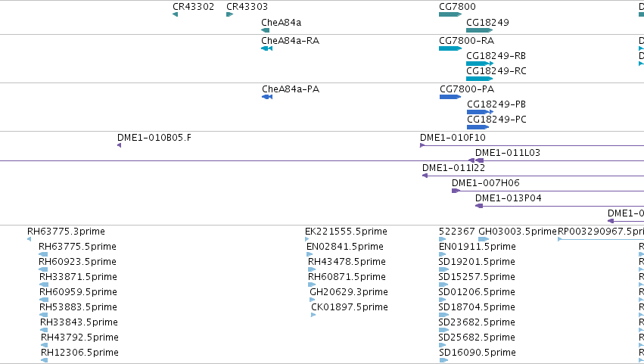Click the SD18704.5prime EST label
The image size is (644, 364).
477,308
